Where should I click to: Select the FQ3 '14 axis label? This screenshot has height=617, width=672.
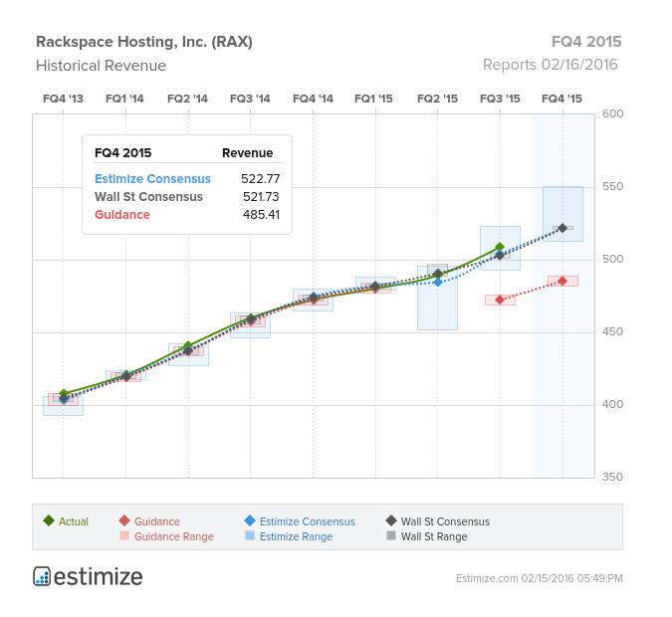tap(250, 99)
